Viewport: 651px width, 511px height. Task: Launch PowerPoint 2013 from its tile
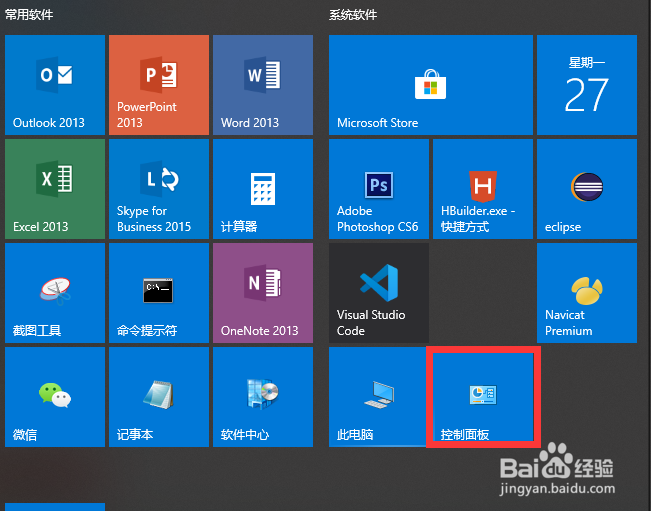159,85
